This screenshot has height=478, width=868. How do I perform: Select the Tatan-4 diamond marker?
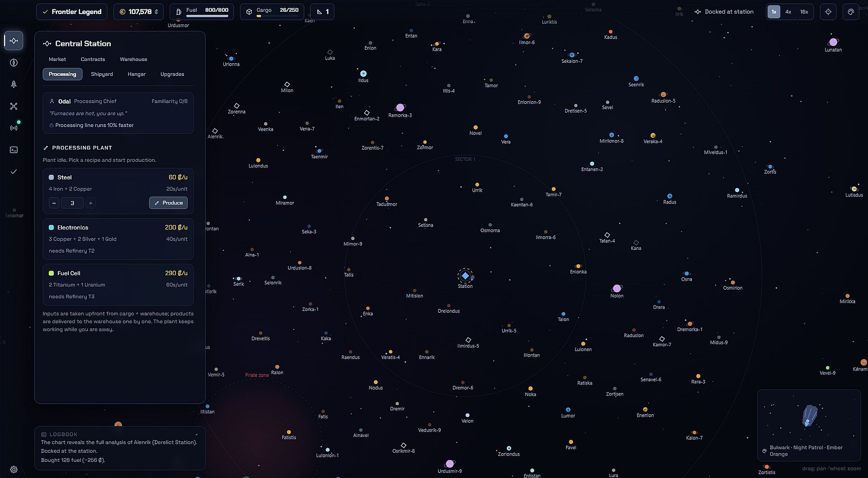(x=607, y=235)
